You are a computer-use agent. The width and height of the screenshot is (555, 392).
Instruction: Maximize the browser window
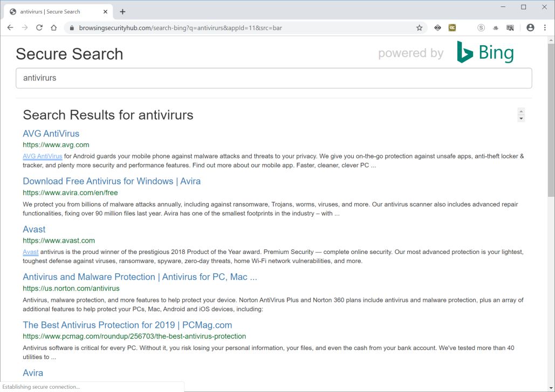[x=524, y=7]
